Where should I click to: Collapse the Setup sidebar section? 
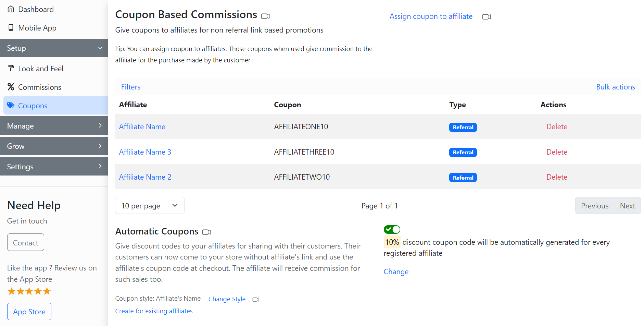pos(54,48)
